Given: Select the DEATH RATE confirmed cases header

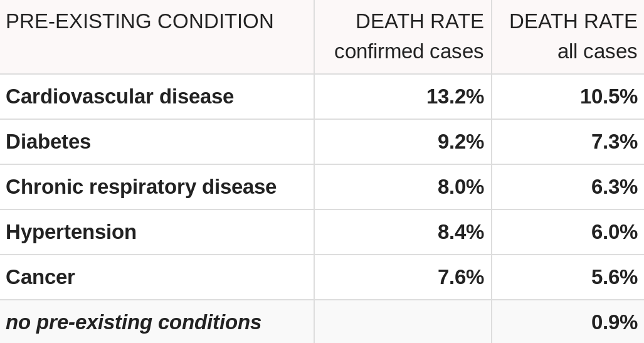Looking at the screenshot, I should coord(409,36).
